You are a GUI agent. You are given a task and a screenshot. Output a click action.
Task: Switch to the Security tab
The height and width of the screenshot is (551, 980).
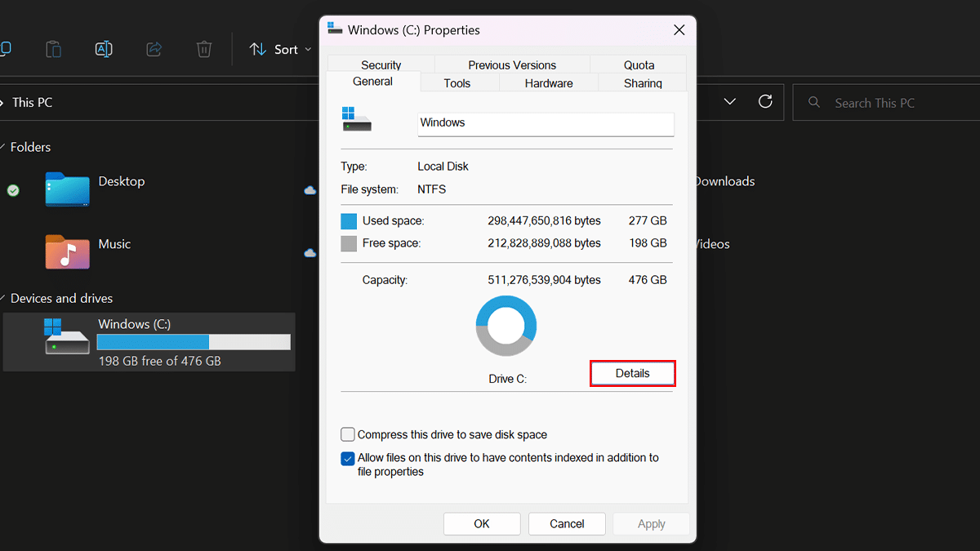(x=381, y=65)
